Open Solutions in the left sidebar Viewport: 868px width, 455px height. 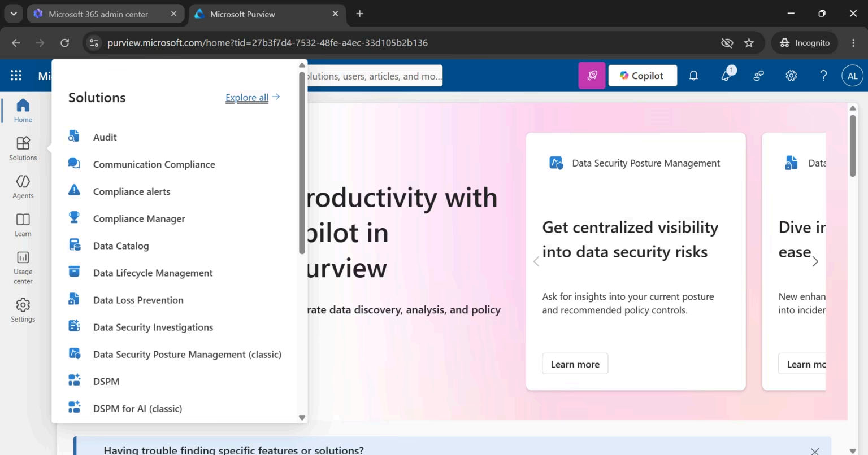[23, 148]
